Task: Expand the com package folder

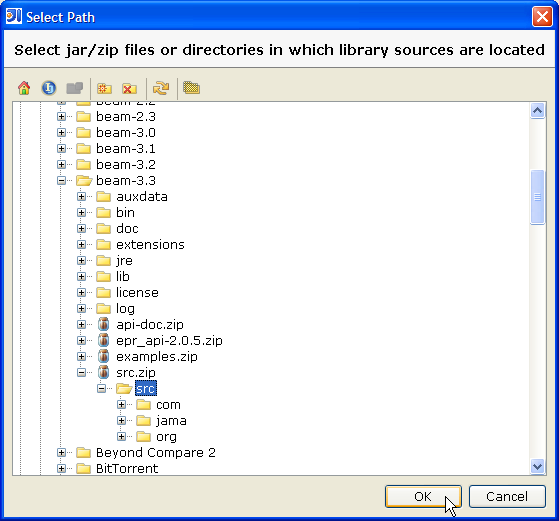Action: pyautogui.click(x=121, y=404)
